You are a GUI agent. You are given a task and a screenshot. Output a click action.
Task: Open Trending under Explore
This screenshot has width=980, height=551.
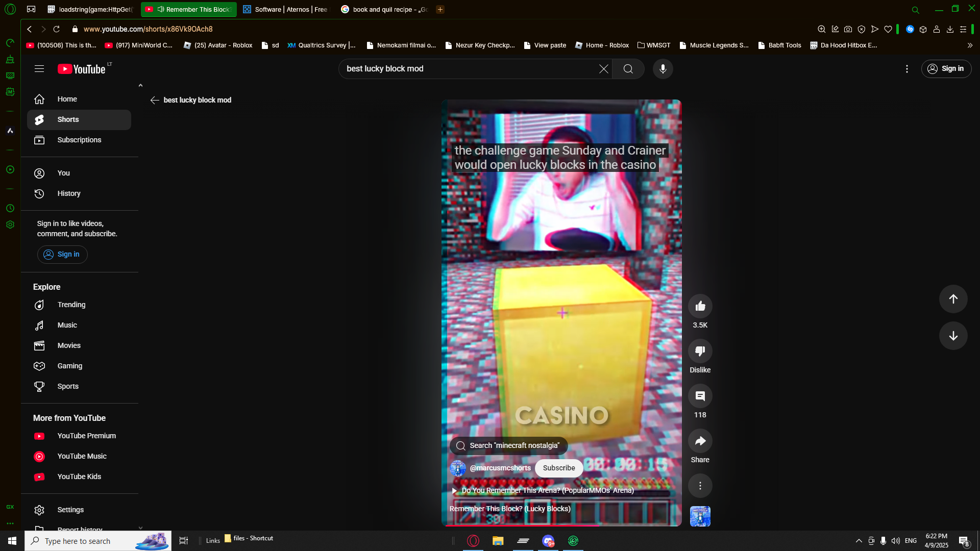tap(79, 305)
